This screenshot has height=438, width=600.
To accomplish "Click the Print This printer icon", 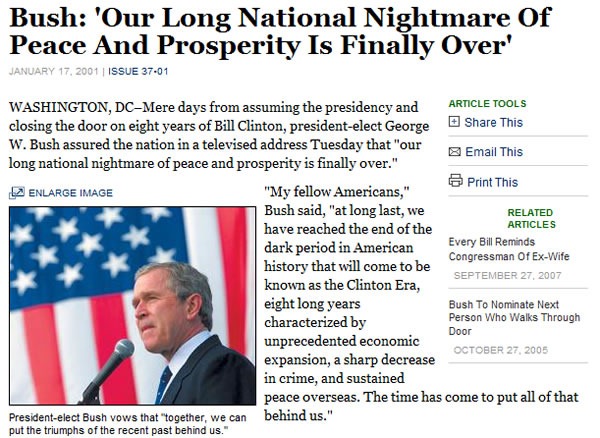I will tap(455, 181).
